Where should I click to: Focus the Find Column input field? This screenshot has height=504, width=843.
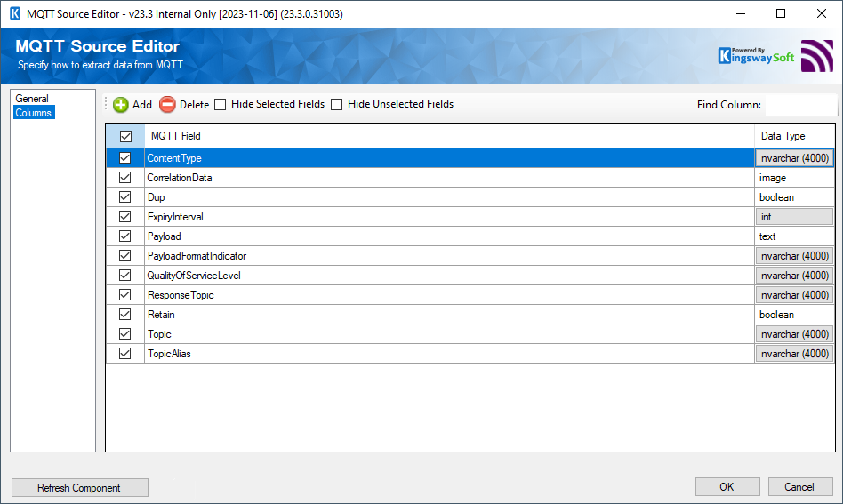pyautogui.click(x=800, y=104)
